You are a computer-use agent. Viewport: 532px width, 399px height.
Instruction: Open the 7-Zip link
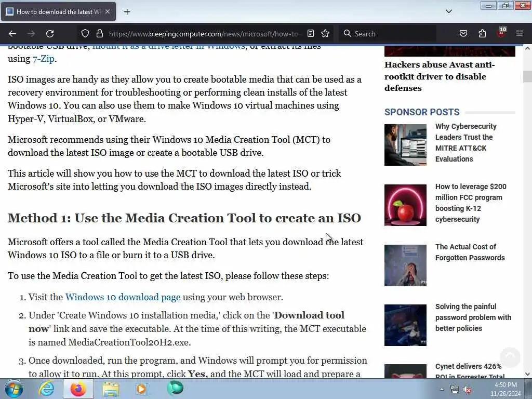43,59
